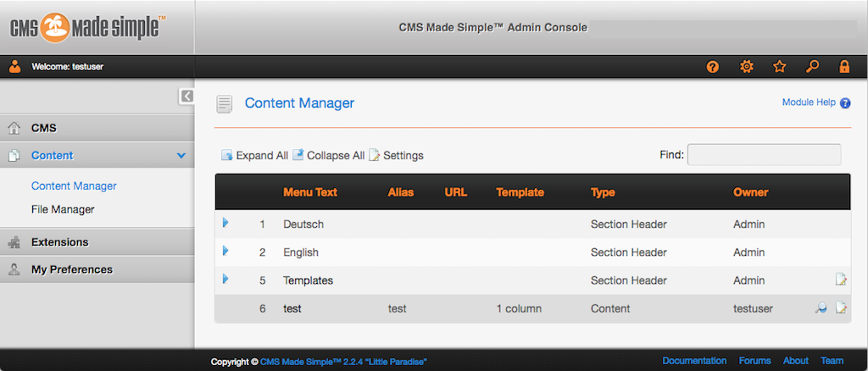This screenshot has height=371, width=868.
Task: Open the Extensions menu in sidebar
Action: (x=59, y=242)
